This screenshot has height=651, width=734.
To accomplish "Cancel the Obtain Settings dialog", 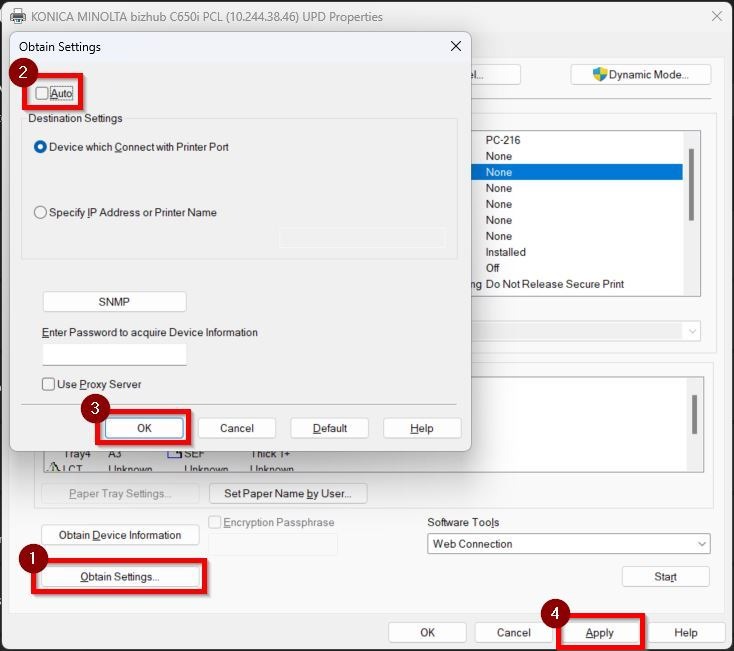I will click(237, 428).
